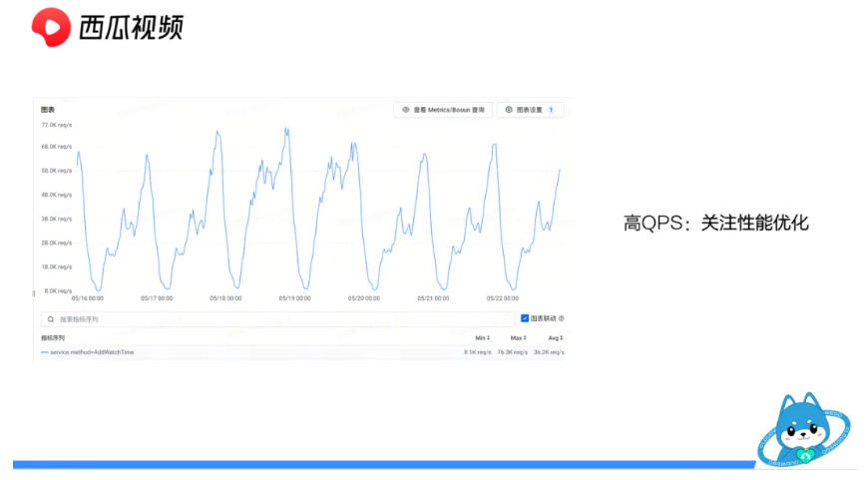Click the magnifier icon in search box
Screen dimensions: 868x480
[x=50, y=319]
